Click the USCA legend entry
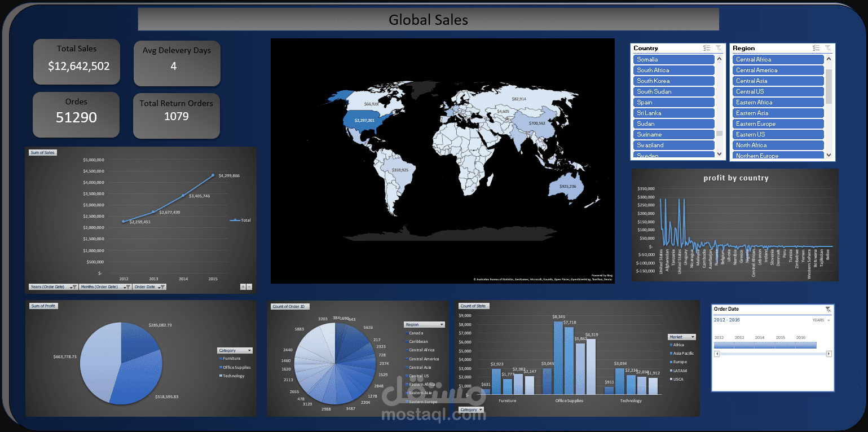 tap(676, 379)
